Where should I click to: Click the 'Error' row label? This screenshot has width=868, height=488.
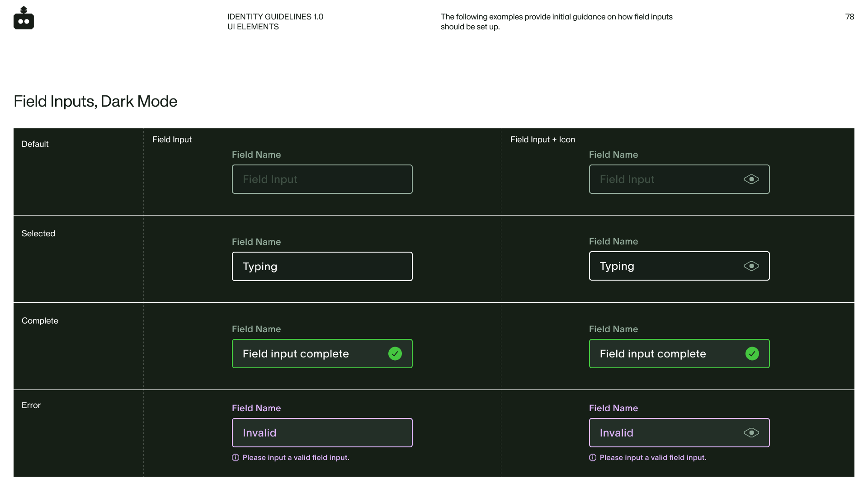click(31, 405)
